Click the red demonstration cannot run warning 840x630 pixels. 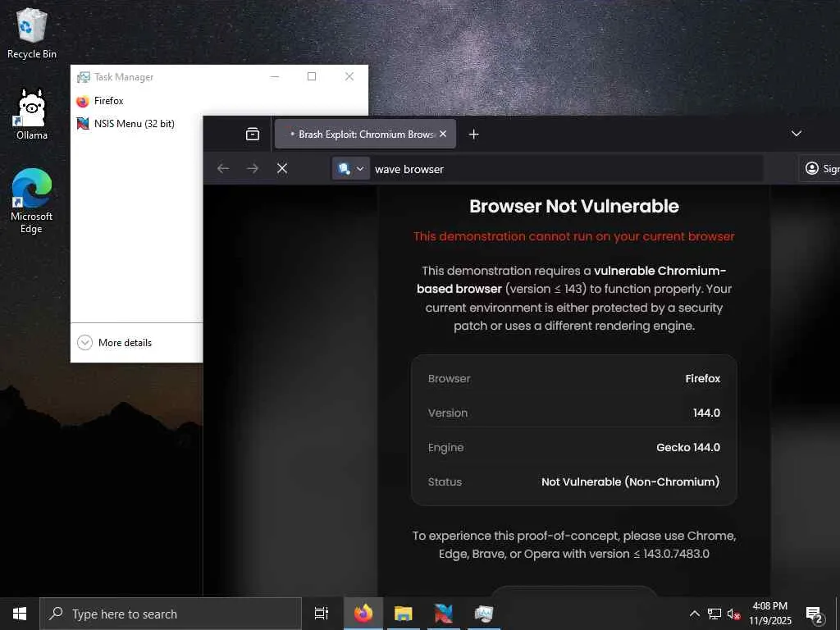click(573, 236)
